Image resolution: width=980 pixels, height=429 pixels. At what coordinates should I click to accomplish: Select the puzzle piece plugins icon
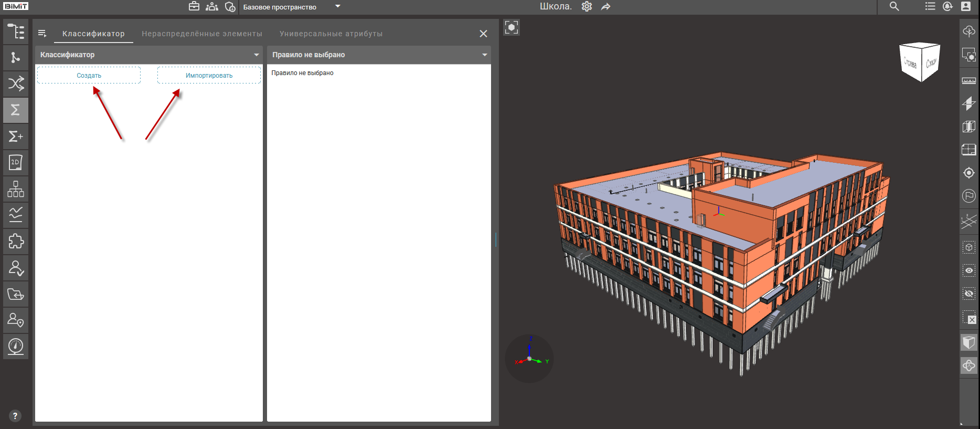(16, 242)
